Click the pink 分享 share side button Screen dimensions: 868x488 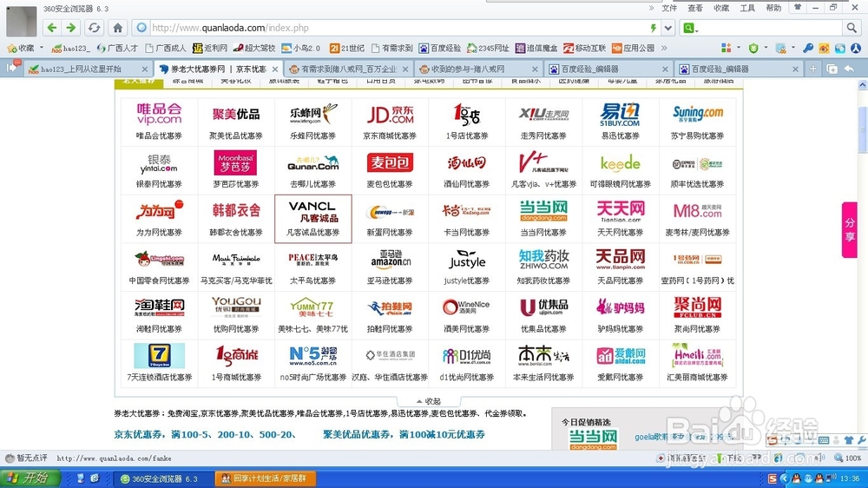(x=849, y=229)
